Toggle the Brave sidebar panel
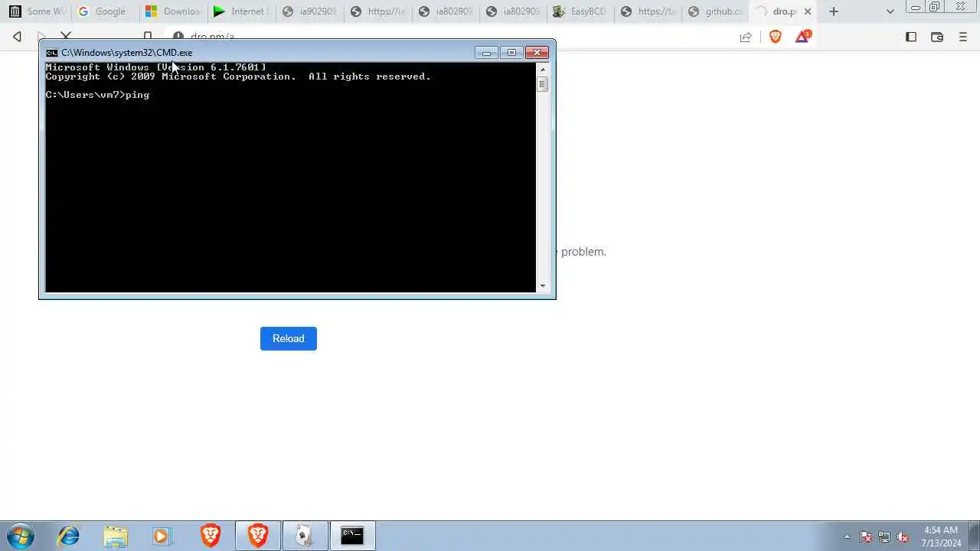The image size is (980, 551). [x=911, y=37]
